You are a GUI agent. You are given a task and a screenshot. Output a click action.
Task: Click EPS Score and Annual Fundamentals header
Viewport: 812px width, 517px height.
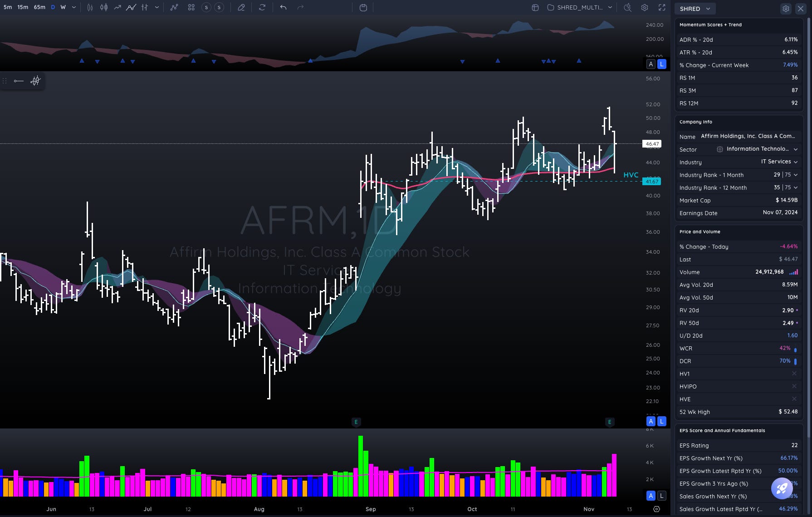(x=722, y=431)
